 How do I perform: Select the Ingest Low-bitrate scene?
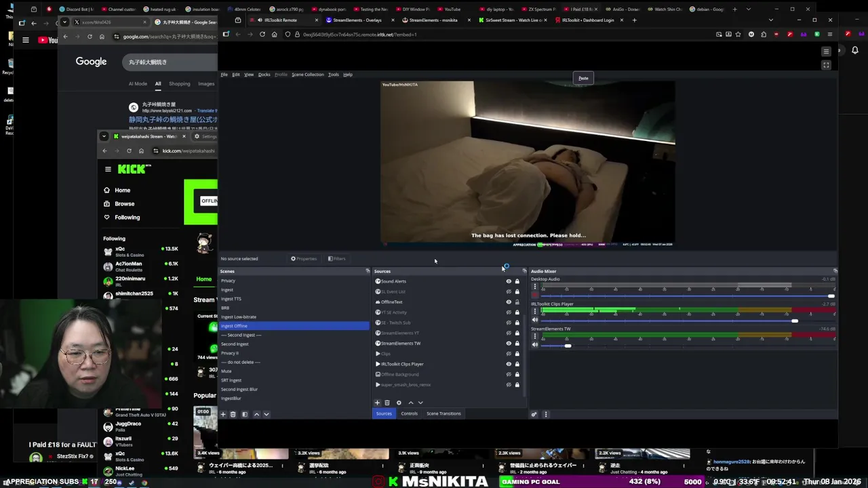294,317
